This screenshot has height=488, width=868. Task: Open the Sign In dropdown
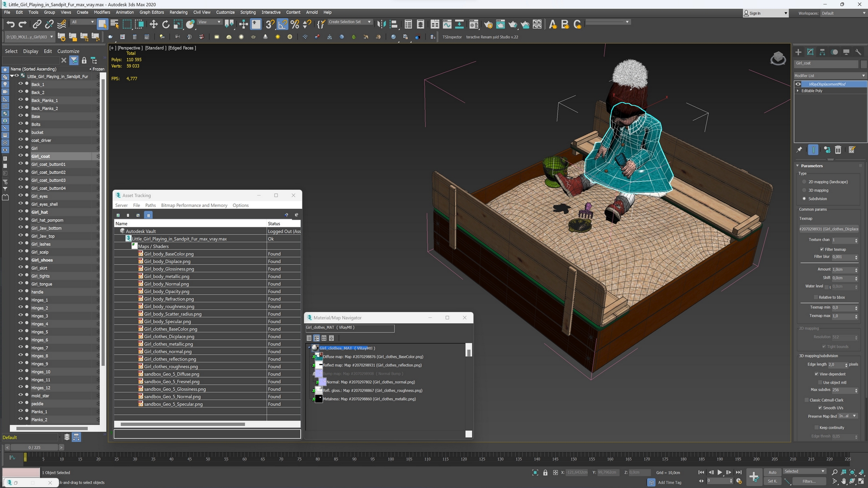(765, 13)
